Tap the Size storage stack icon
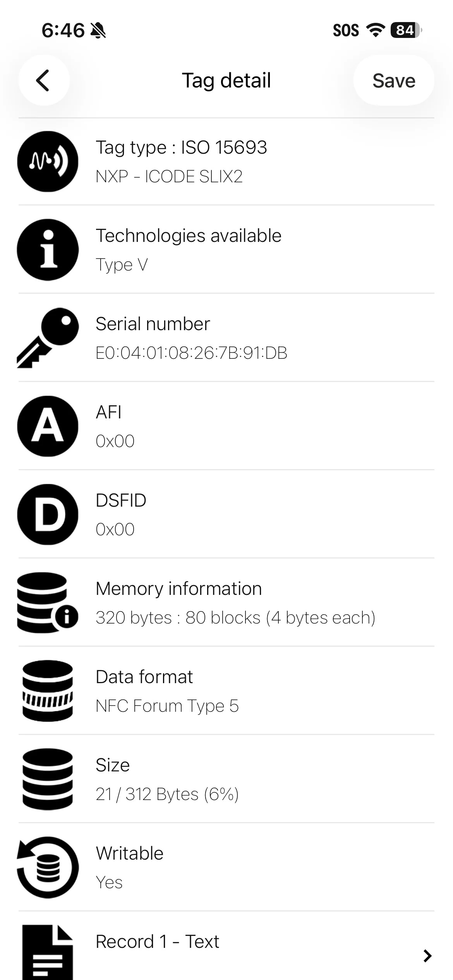The width and height of the screenshot is (453, 980). pos(48,779)
